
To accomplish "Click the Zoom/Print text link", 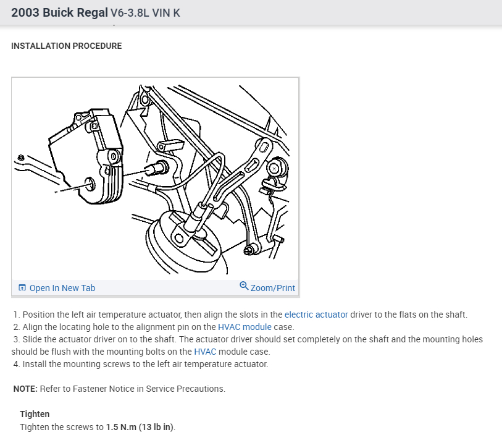I will click(x=272, y=288).
